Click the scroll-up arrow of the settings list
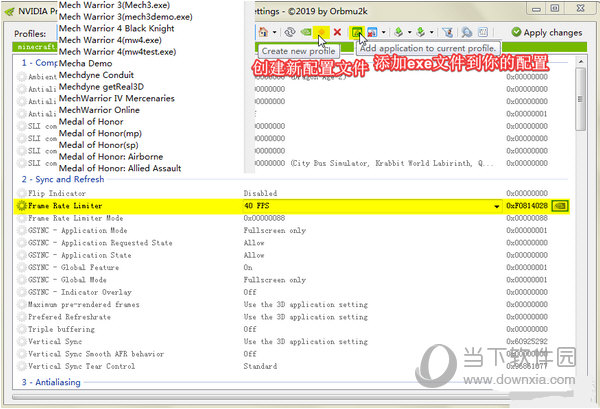 (580, 62)
